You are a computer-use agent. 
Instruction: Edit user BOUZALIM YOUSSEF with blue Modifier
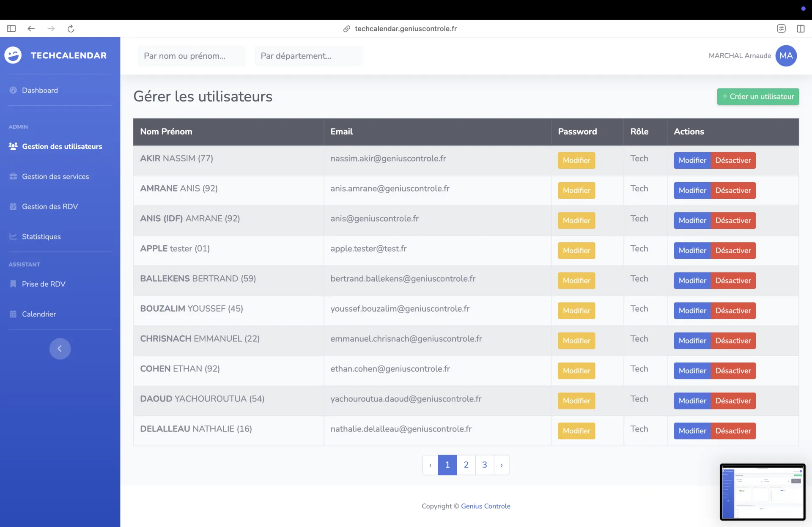pos(692,310)
